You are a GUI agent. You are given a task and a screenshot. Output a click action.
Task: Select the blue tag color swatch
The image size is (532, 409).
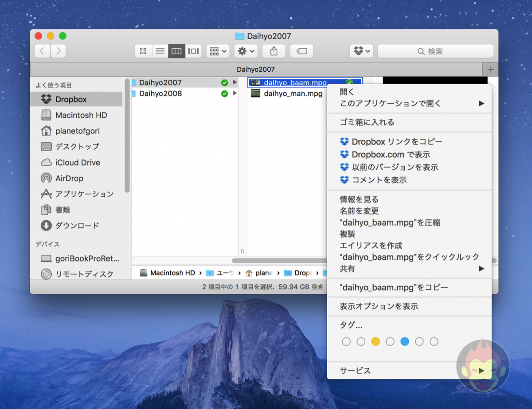coord(405,341)
